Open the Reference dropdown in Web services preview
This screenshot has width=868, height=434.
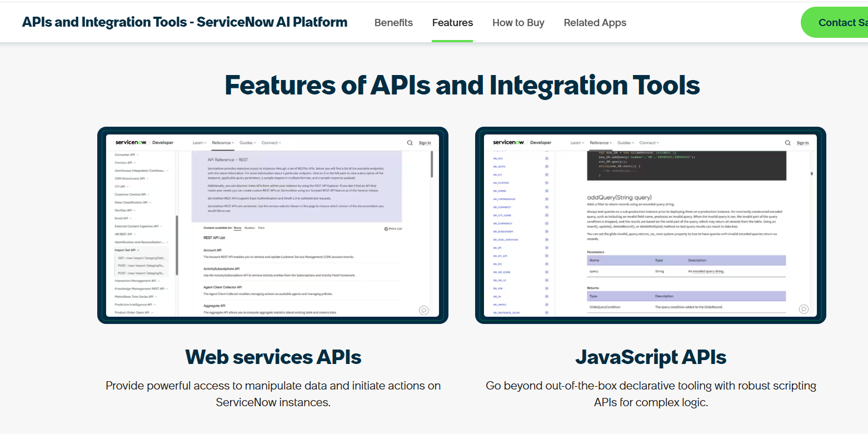(x=223, y=143)
